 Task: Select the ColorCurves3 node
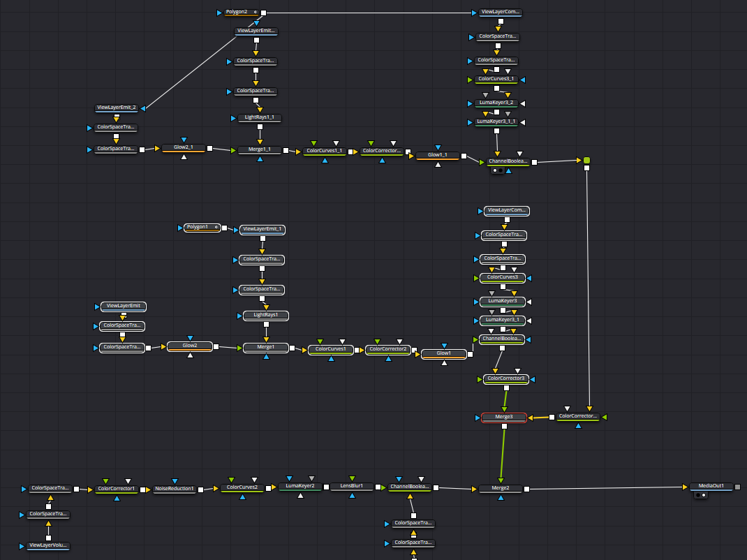click(x=503, y=277)
